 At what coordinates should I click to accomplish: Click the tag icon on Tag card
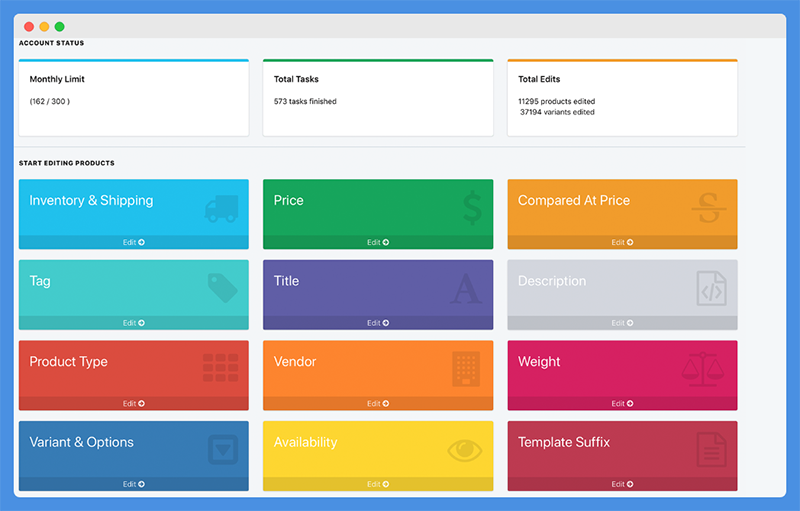point(223,288)
